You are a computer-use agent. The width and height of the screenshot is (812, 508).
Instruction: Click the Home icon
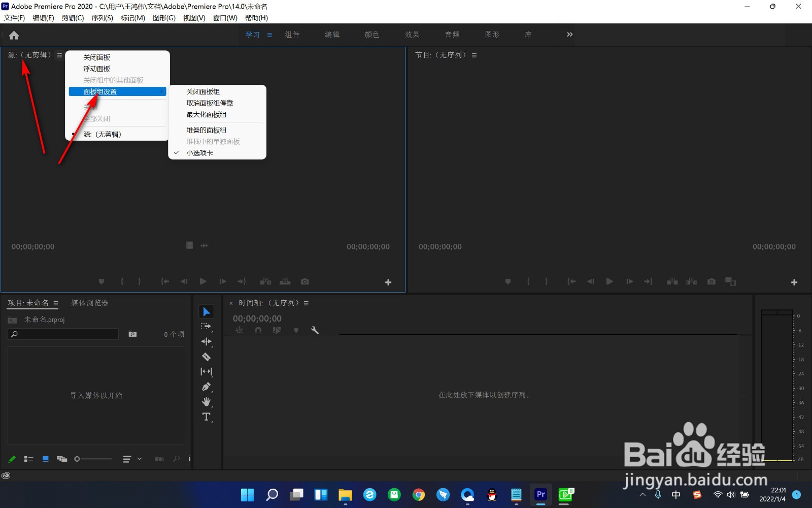[x=14, y=35]
